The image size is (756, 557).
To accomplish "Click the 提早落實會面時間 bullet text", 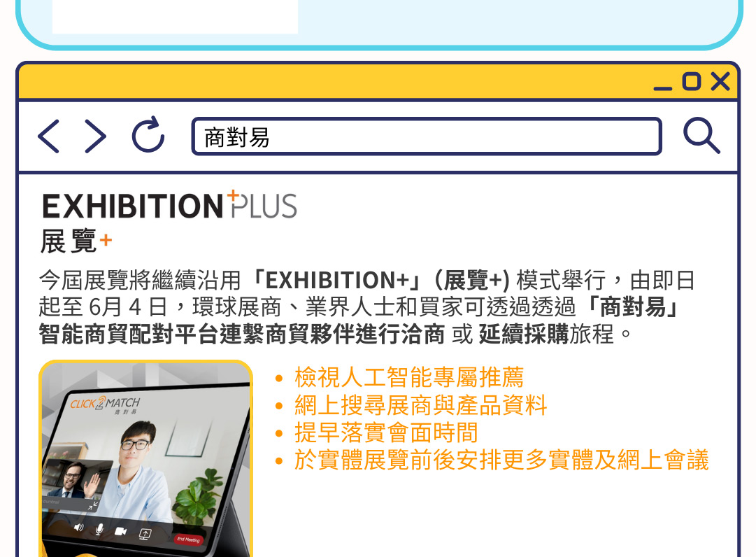I will (x=386, y=432).
